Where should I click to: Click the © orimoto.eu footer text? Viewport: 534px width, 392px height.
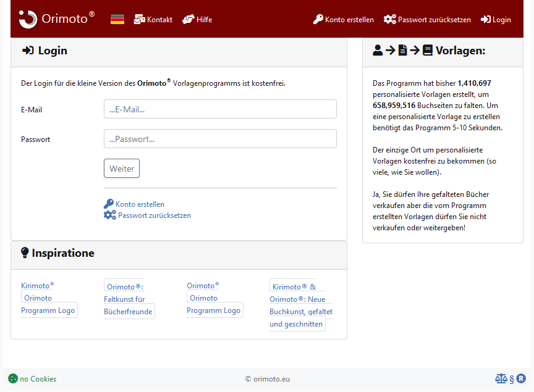pyautogui.click(x=268, y=379)
